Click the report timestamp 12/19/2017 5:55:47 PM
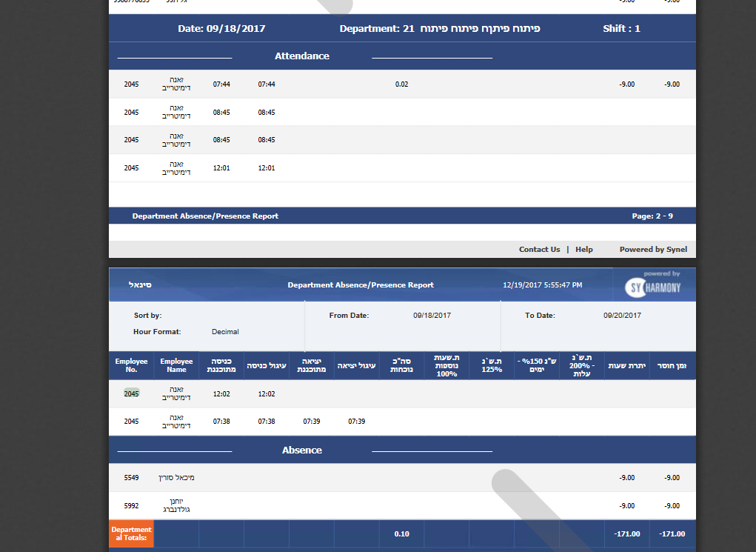This screenshot has height=552, width=756. [x=543, y=285]
